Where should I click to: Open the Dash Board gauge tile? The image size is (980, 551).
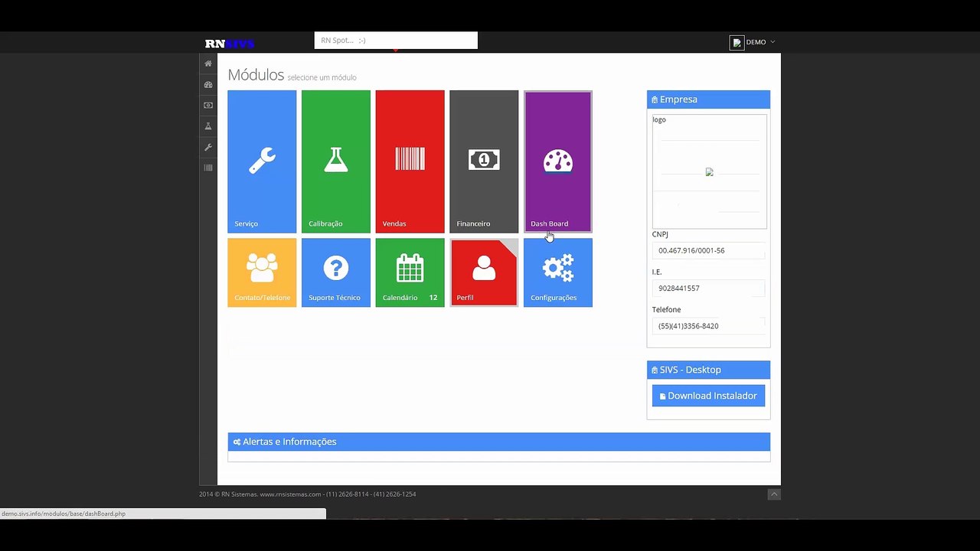click(x=558, y=161)
